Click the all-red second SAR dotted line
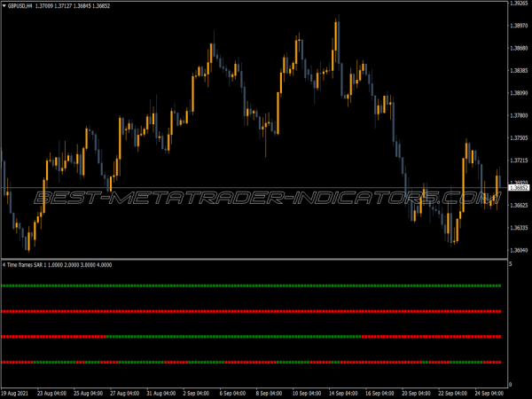The image size is (532, 399). click(x=251, y=311)
